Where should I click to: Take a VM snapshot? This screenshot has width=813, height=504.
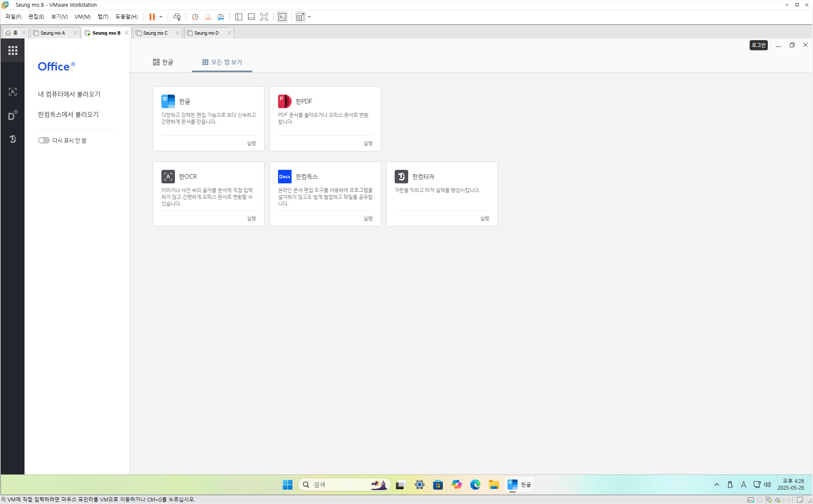tap(195, 17)
